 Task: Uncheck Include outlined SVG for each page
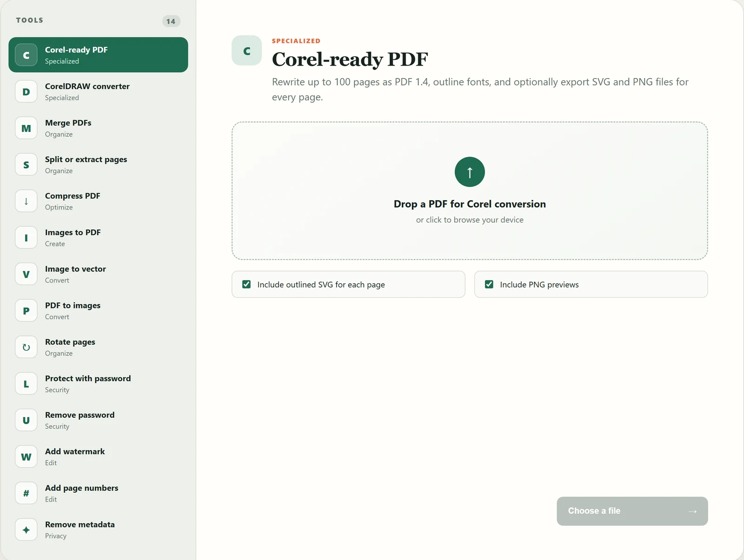(x=246, y=284)
